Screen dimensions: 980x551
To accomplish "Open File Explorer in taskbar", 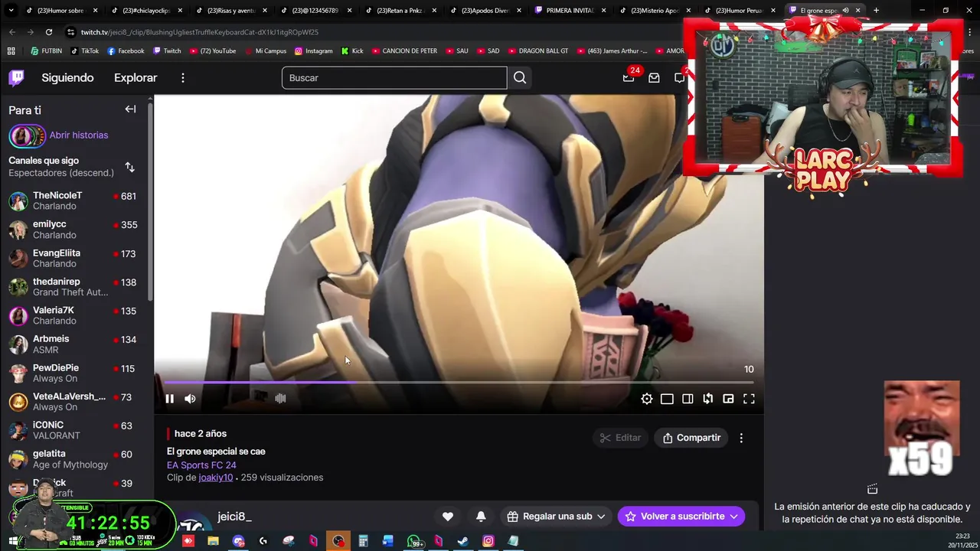I will 213,541.
